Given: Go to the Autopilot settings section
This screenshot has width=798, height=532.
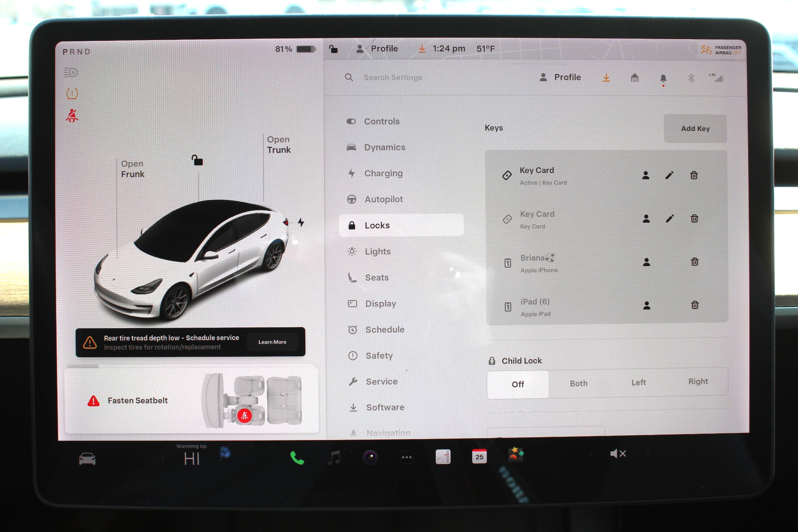Looking at the screenshot, I should tap(383, 199).
